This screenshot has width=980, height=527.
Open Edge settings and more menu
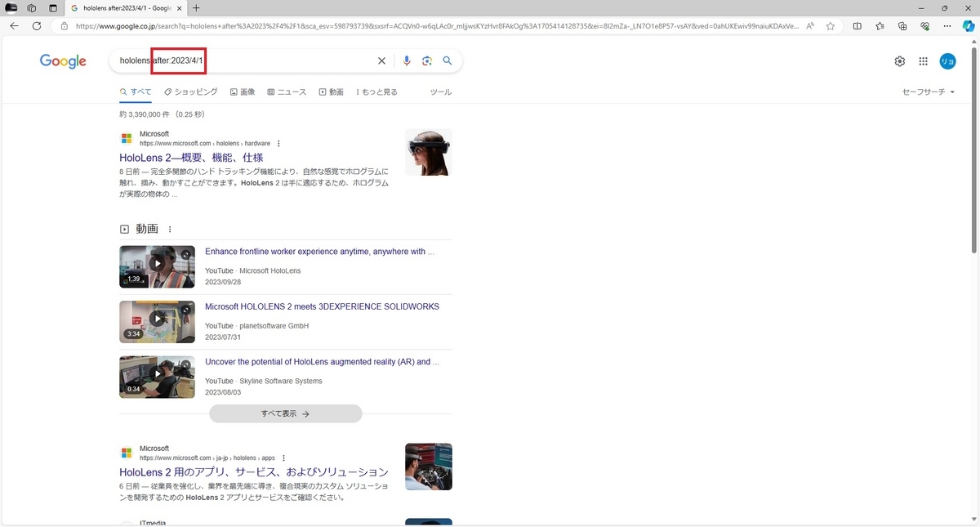(947, 26)
